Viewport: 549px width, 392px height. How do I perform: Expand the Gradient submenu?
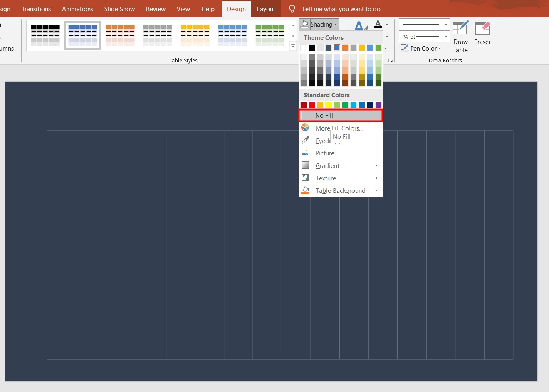point(328,165)
